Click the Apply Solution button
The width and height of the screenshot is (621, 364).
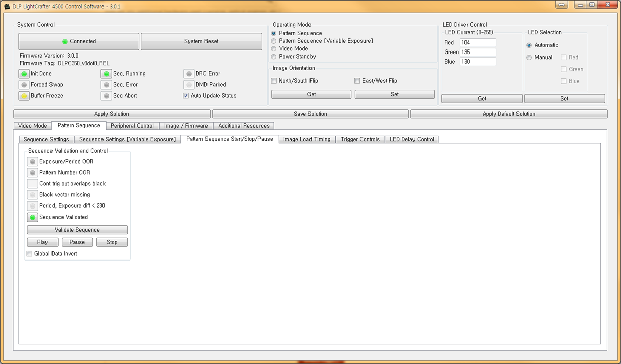click(x=112, y=114)
